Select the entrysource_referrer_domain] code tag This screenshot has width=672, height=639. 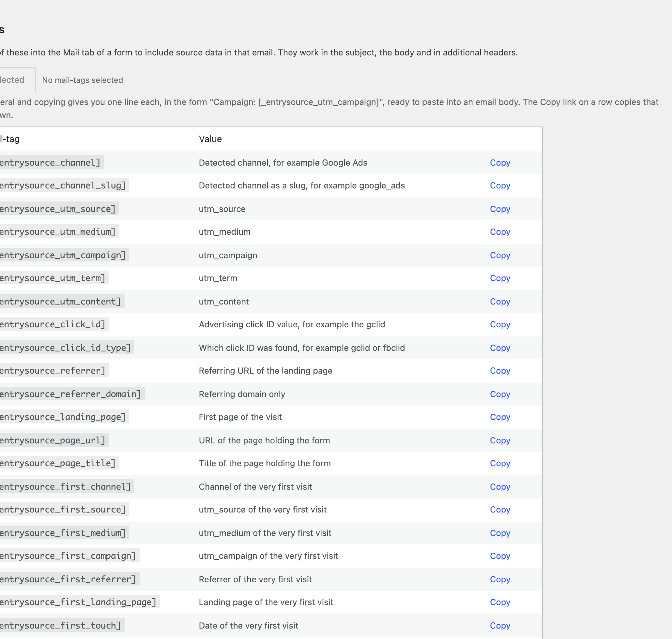coord(71,394)
